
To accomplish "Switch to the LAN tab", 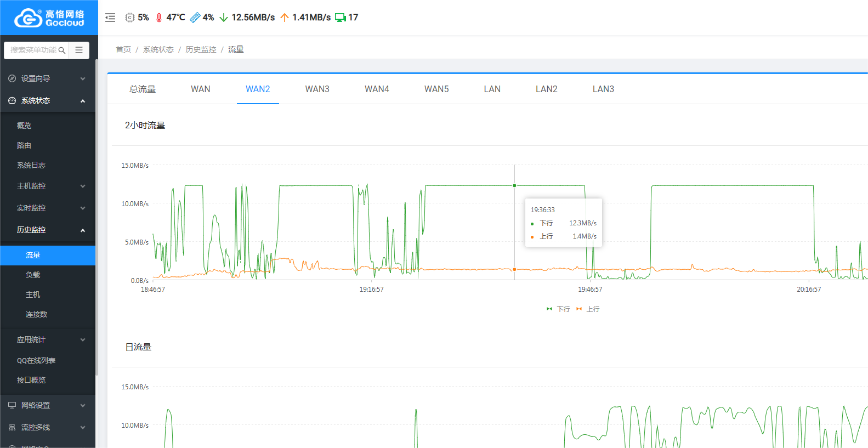I will (x=492, y=89).
